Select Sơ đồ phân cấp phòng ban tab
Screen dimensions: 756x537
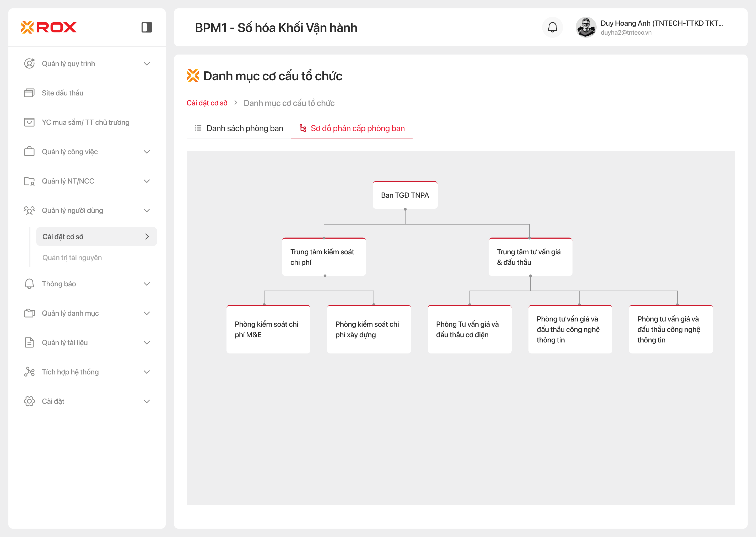tap(352, 128)
